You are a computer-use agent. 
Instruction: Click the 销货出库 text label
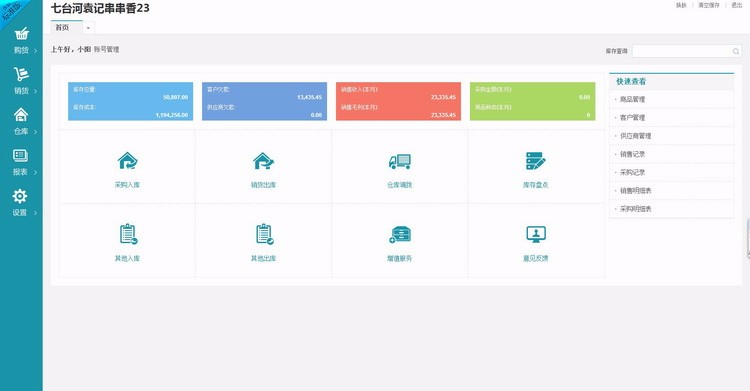pyautogui.click(x=264, y=185)
